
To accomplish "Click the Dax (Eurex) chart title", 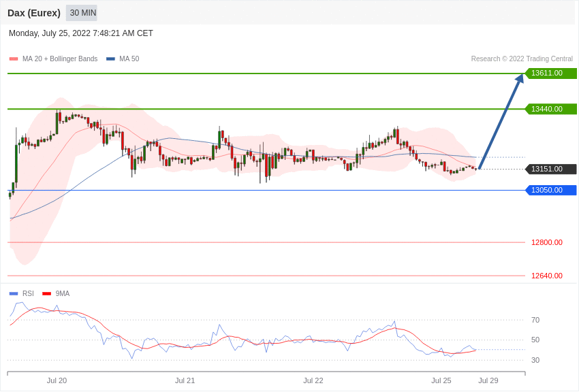I will (x=34, y=13).
